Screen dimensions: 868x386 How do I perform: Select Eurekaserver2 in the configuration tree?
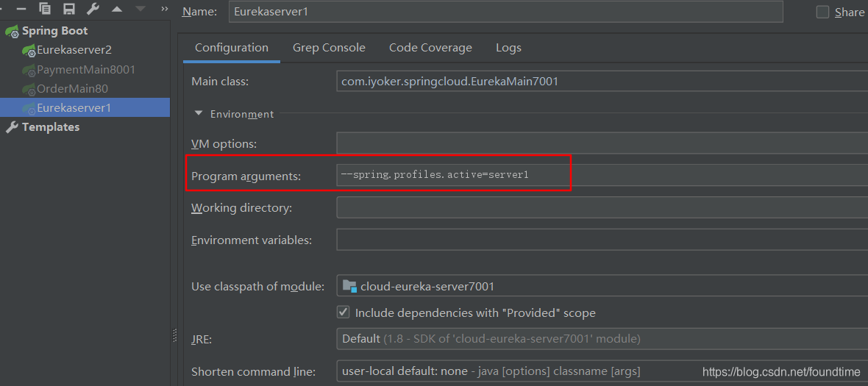click(x=74, y=50)
